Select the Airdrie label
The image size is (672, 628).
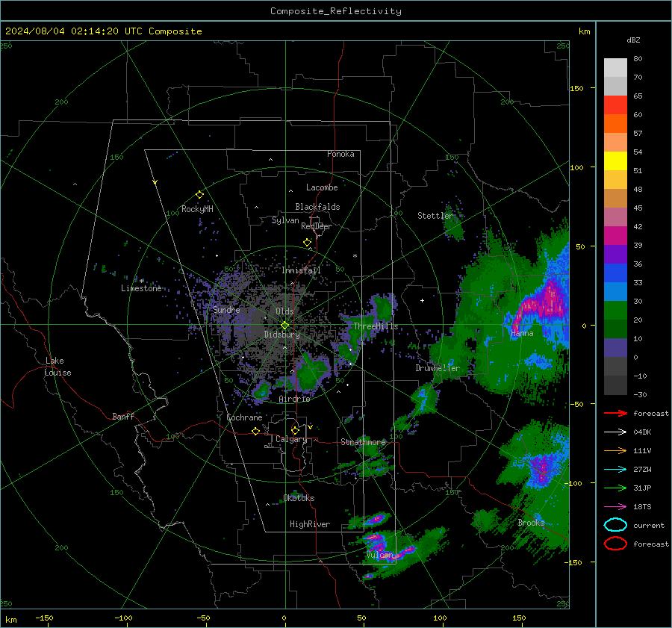(294, 399)
